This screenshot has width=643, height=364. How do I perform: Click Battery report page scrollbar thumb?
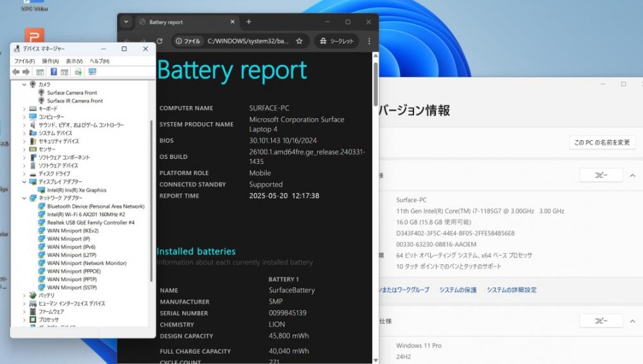click(x=376, y=84)
